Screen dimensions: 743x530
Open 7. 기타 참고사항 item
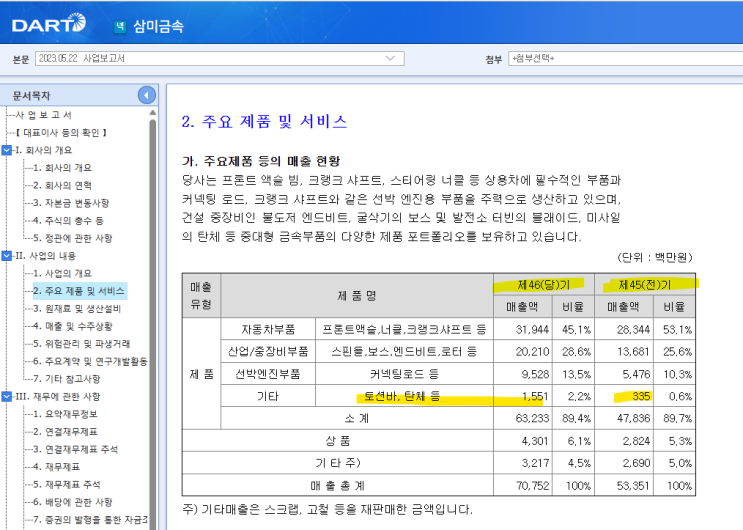pyautogui.click(x=67, y=379)
